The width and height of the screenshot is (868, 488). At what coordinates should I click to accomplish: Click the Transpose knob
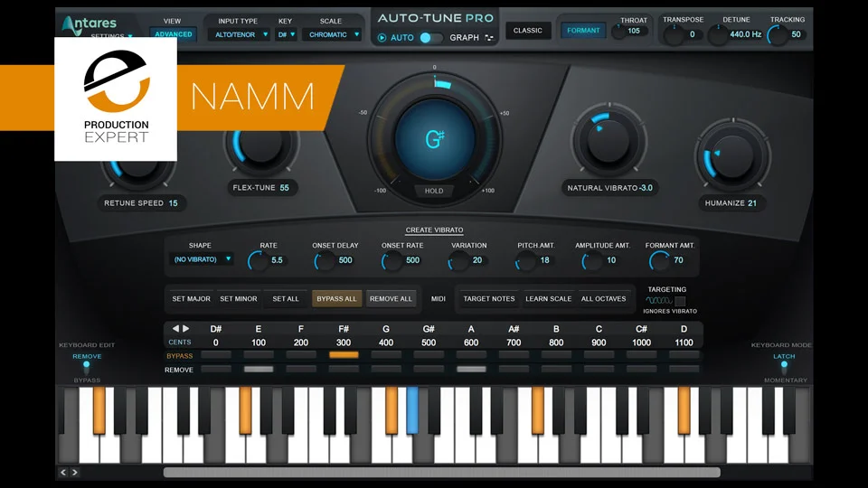pyautogui.click(x=674, y=35)
